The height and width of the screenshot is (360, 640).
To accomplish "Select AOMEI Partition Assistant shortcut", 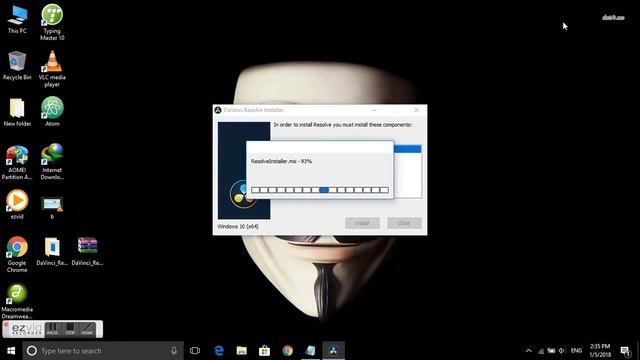I will click(17, 162).
